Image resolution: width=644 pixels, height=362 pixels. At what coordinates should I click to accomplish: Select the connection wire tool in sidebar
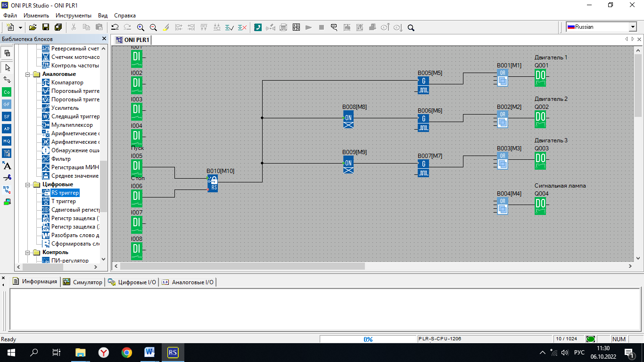[7, 80]
